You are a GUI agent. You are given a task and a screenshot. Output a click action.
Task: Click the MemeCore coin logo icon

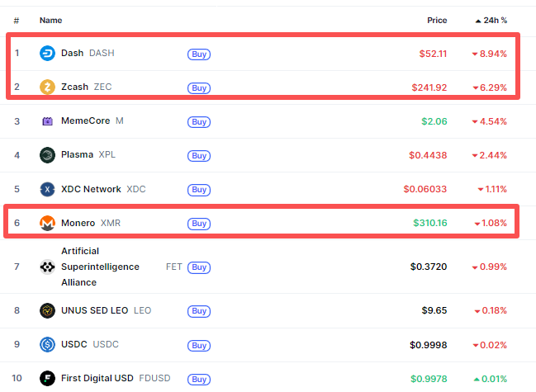[x=47, y=121]
